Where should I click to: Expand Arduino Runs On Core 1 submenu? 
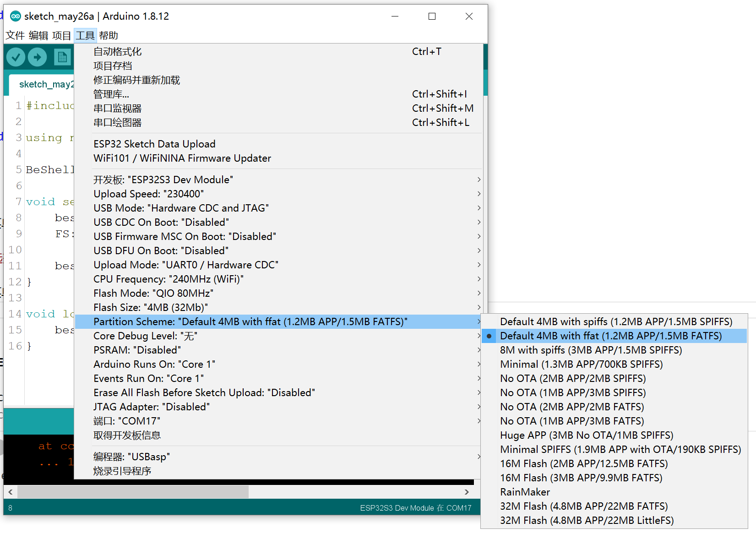(278, 365)
